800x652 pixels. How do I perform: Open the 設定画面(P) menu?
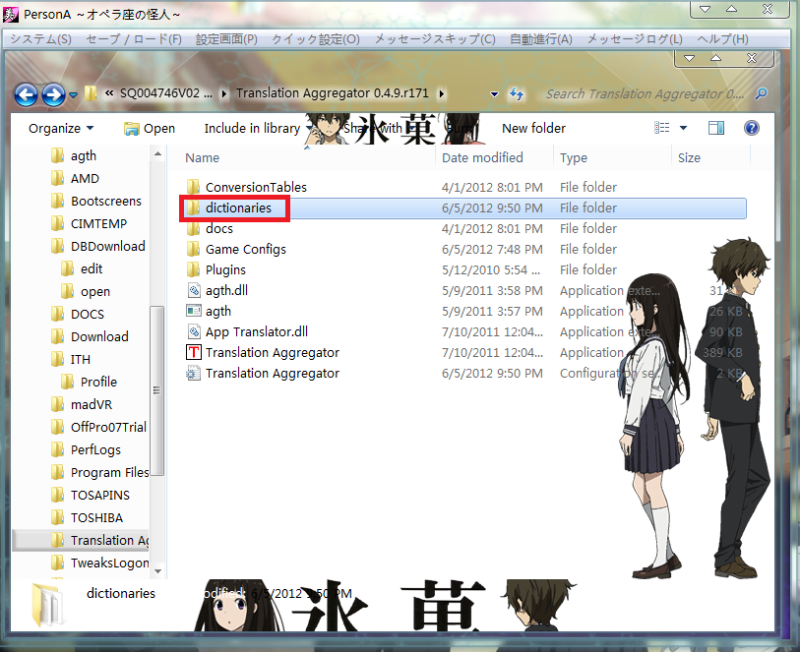226,39
